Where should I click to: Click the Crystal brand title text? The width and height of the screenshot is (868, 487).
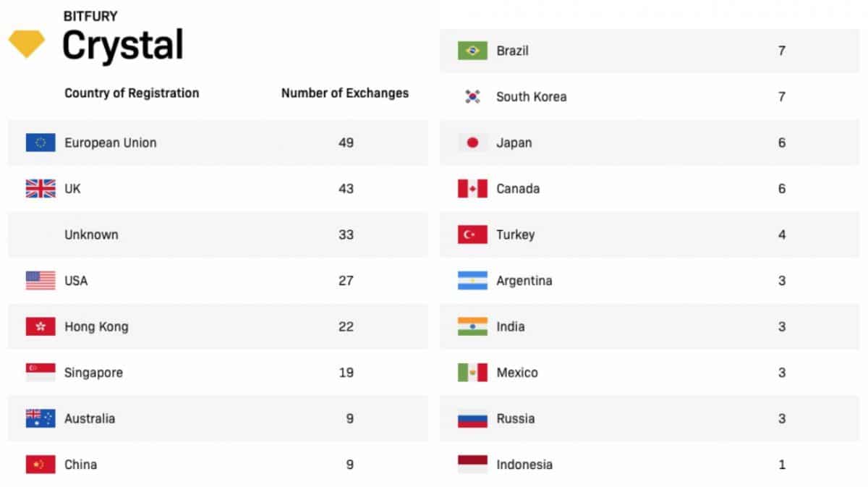[122, 45]
